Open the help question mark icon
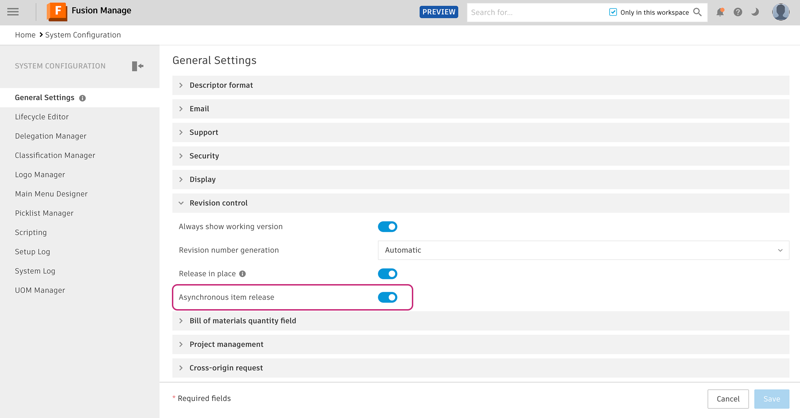This screenshot has width=800, height=418. 738,12
